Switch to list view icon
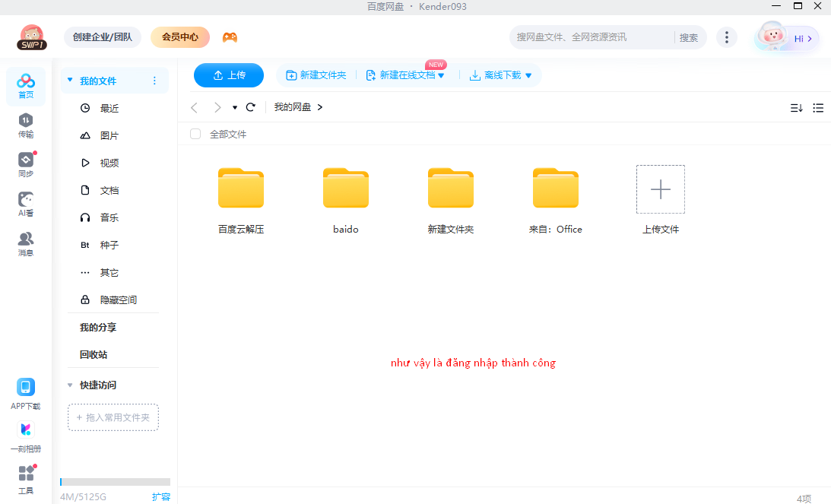Viewport: 831px width, 504px height. (818, 108)
